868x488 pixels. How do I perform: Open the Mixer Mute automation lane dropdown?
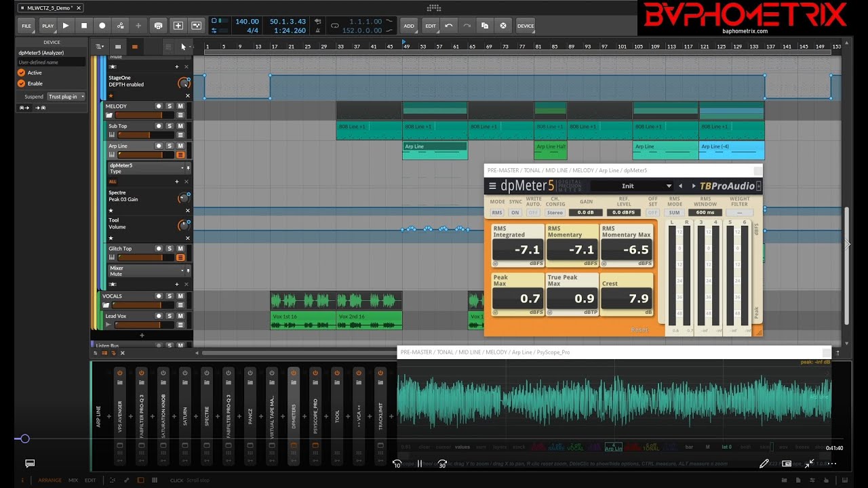point(182,270)
